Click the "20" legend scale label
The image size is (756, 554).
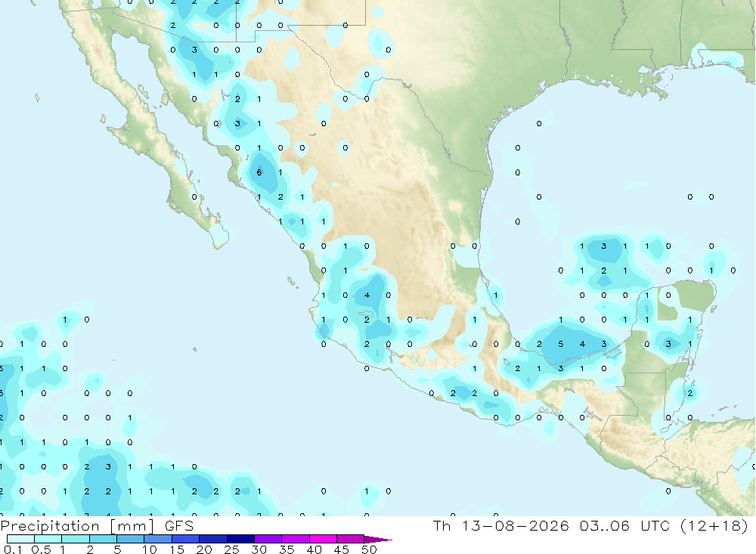tap(204, 549)
